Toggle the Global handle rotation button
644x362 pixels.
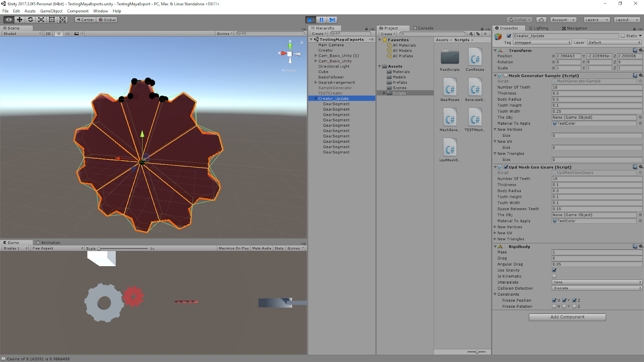pyautogui.click(x=107, y=20)
